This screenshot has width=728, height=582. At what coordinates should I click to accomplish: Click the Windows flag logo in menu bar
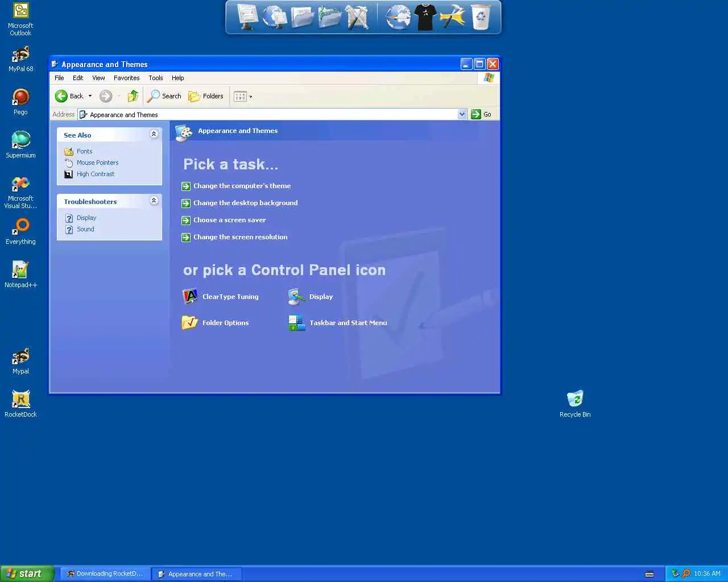489,78
